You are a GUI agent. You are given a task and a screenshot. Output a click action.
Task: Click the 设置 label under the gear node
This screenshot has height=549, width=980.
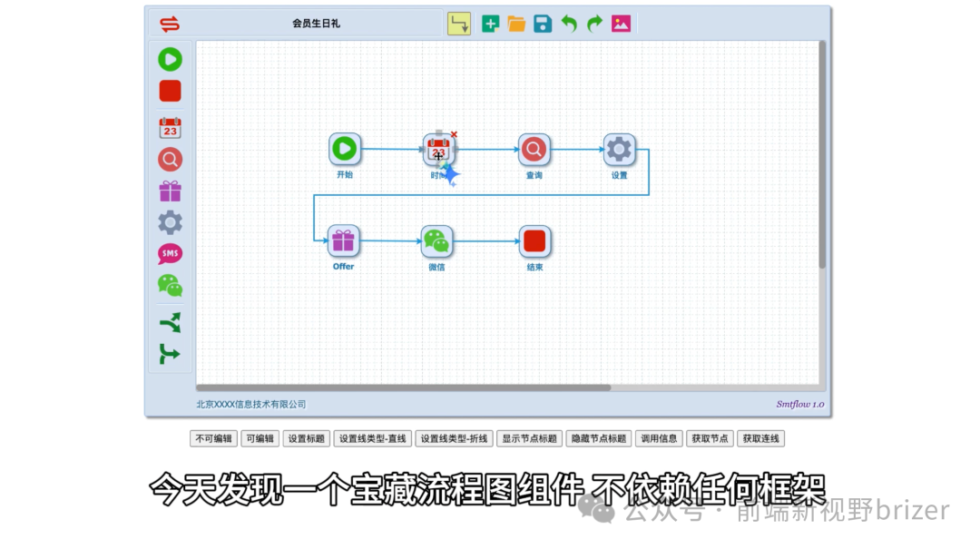[619, 175]
